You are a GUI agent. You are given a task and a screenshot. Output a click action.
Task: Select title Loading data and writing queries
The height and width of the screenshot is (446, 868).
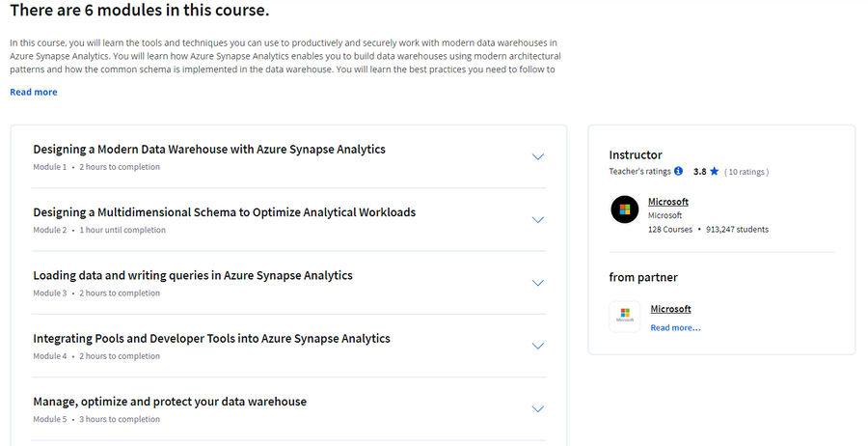pyautogui.click(x=193, y=275)
